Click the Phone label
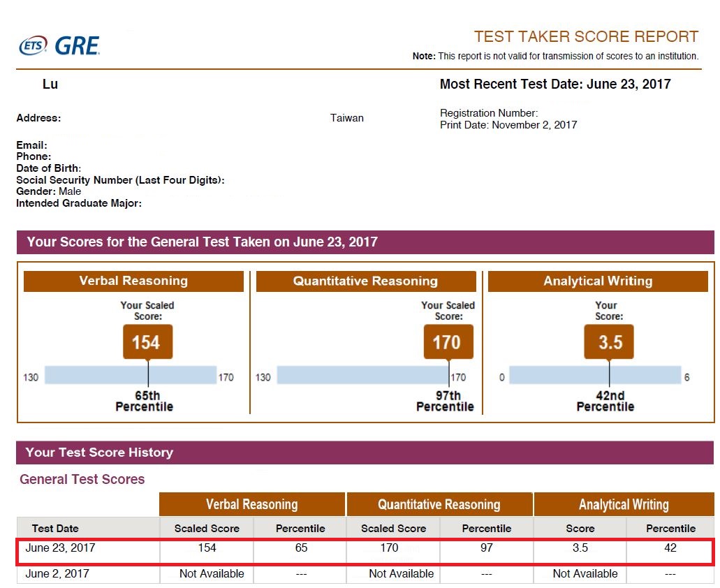Screen dimensions: 720x588 [34, 156]
